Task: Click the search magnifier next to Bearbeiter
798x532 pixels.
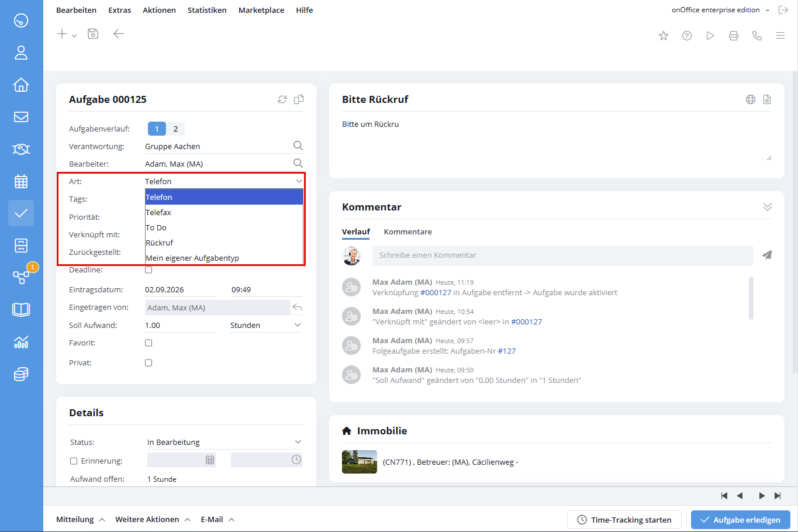Action: click(298, 163)
